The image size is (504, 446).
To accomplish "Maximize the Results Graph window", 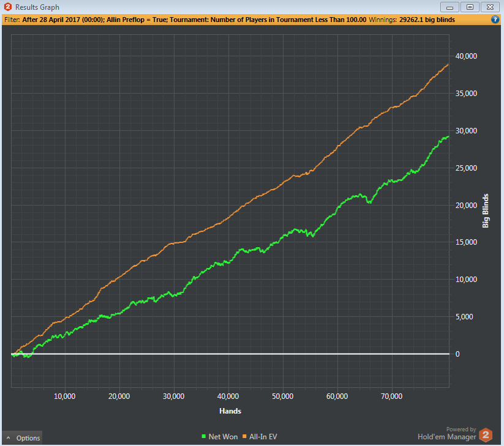I will tap(470, 7).
